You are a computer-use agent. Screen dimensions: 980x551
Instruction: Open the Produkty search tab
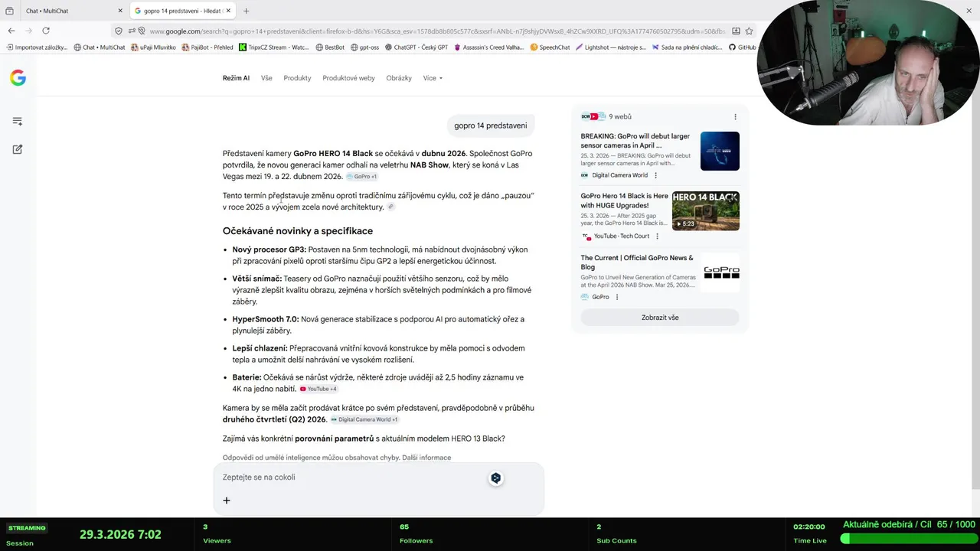click(297, 78)
